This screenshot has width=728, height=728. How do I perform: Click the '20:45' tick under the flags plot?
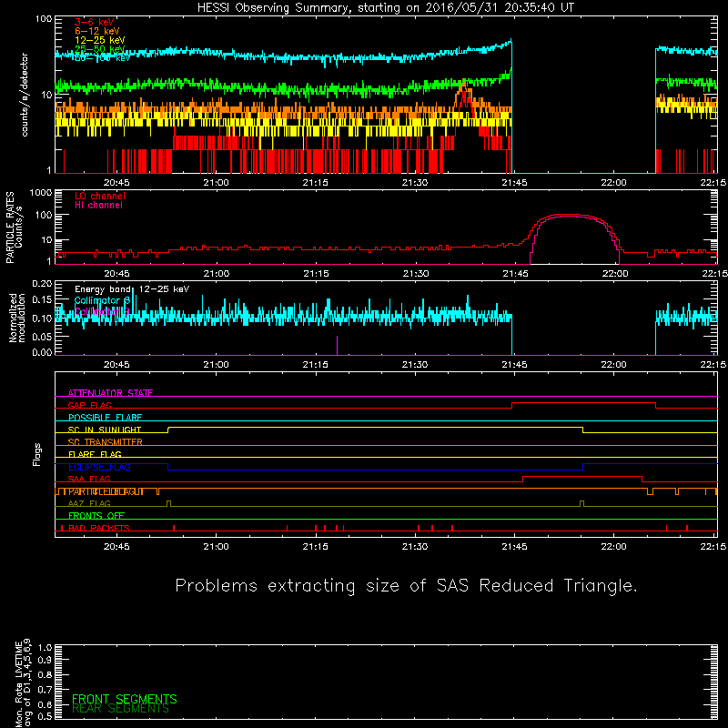tap(116, 547)
